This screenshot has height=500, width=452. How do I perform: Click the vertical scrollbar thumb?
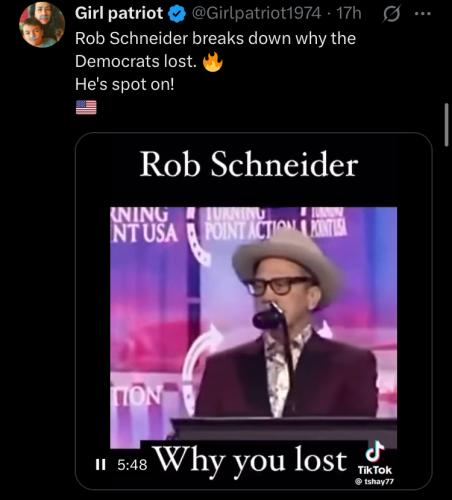pyautogui.click(x=446, y=125)
